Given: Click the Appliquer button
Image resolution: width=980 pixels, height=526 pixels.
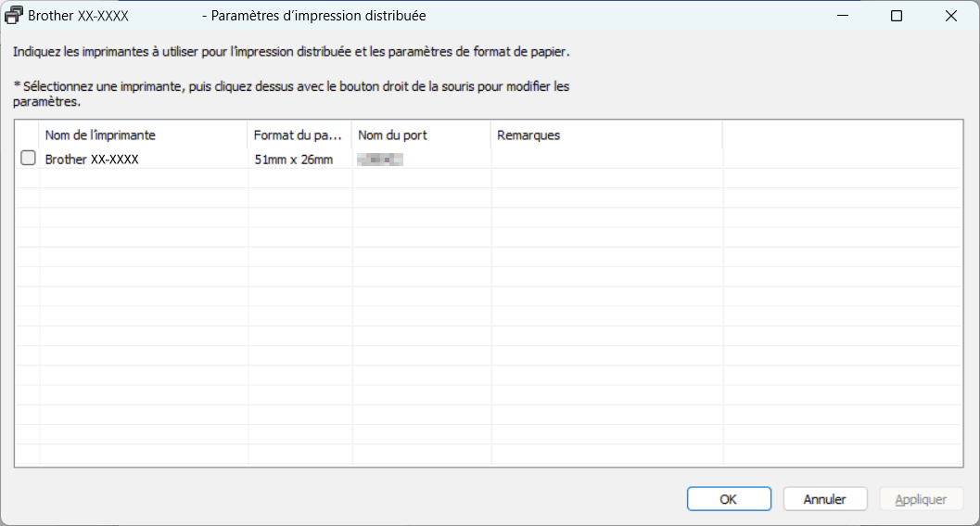Looking at the screenshot, I should tap(921, 499).
